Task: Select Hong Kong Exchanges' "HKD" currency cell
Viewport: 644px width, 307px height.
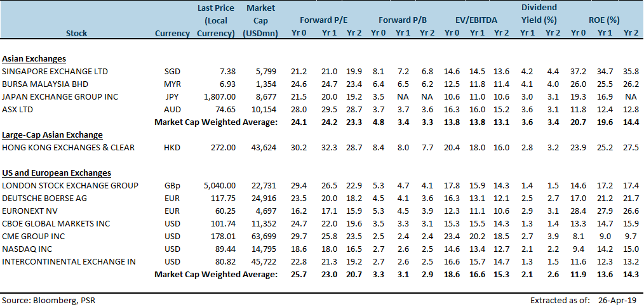Action: pyautogui.click(x=172, y=147)
